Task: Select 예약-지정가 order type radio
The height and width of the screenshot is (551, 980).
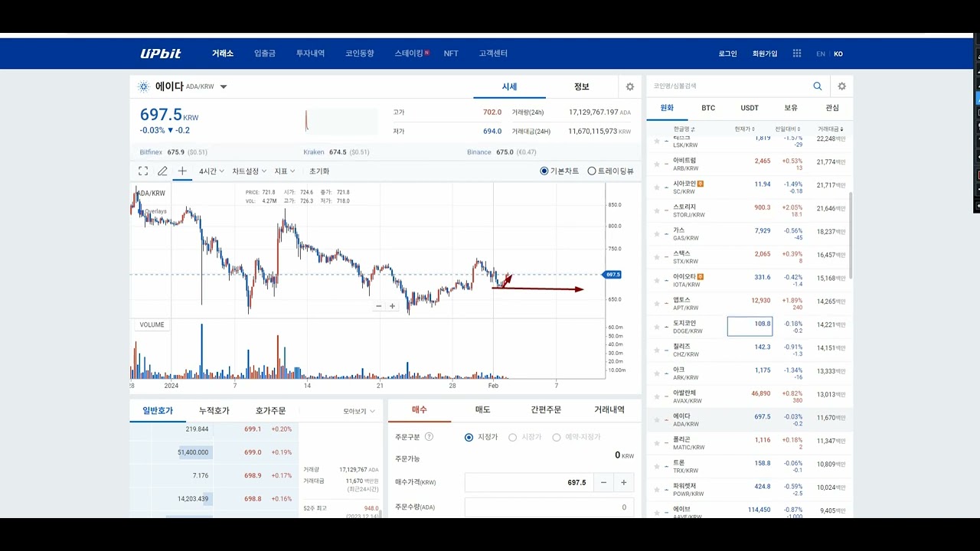Action: coord(557,437)
